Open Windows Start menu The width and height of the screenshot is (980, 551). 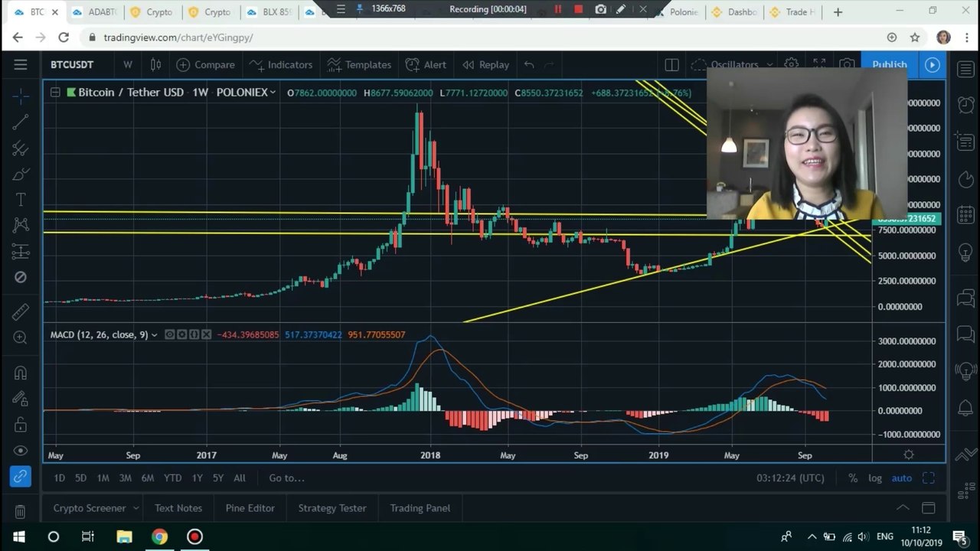pyautogui.click(x=19, y=536)
